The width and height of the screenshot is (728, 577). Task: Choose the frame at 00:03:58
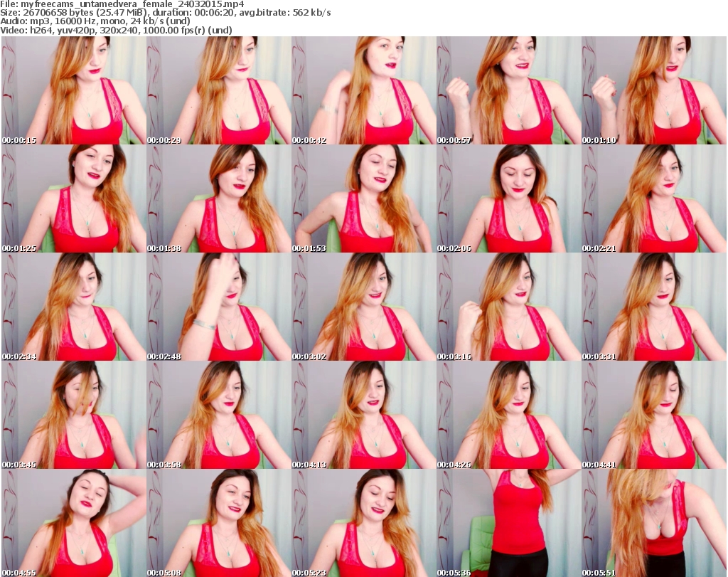click(x=219, y=415)
